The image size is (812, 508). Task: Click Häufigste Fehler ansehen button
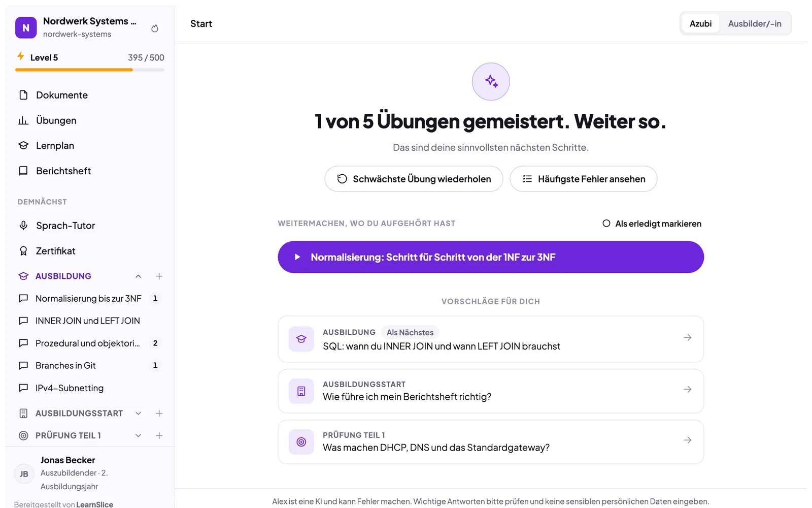point(584,179)
